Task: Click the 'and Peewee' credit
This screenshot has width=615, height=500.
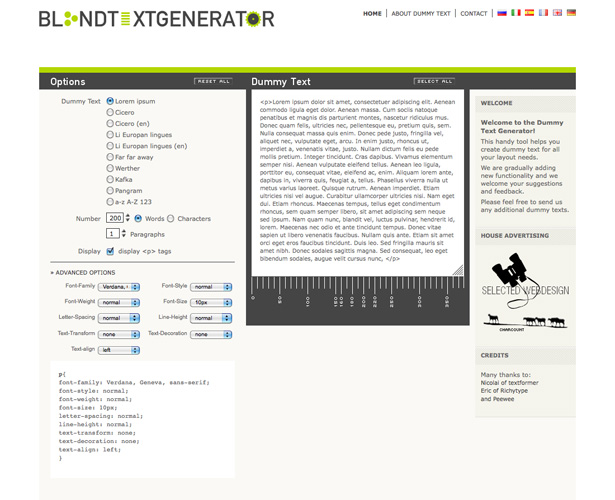Action: [497, 399]
